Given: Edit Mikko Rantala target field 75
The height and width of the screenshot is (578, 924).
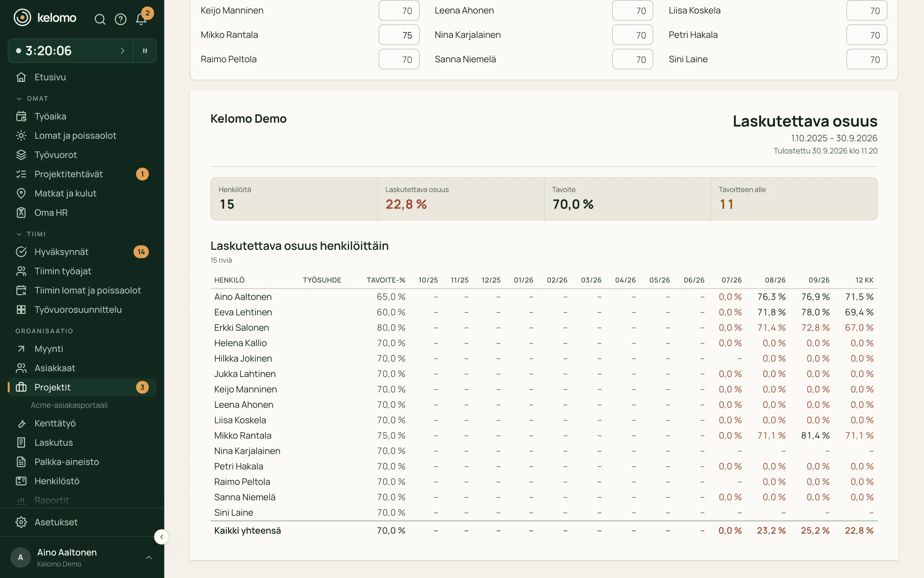Looking at the screenshot, I should pyautogui.click(x=399, y=35).
